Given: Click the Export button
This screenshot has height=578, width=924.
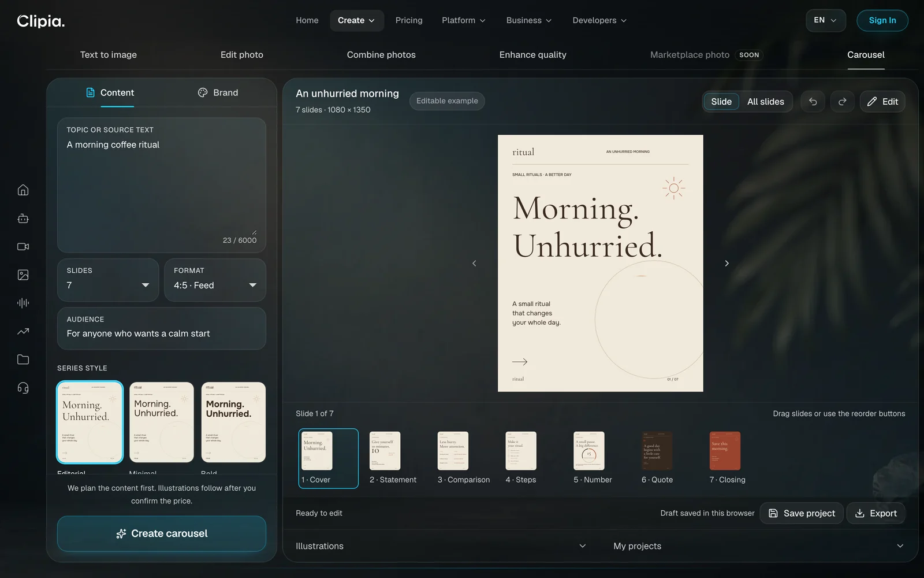Looking at the screenshot, I should click(x=875, y=513).
